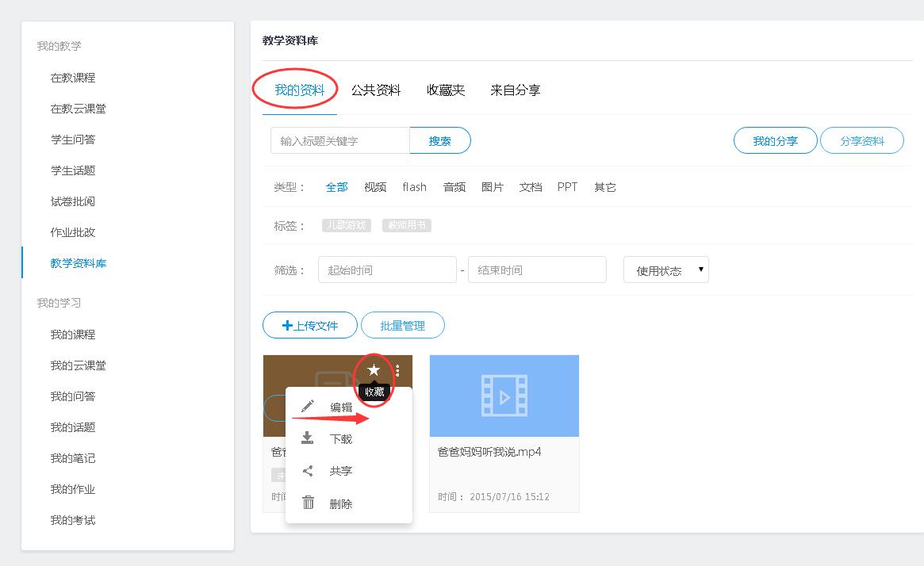This screenshot has height=566, width=924.
Task: Open 我的分享 button
Action: 776,141
